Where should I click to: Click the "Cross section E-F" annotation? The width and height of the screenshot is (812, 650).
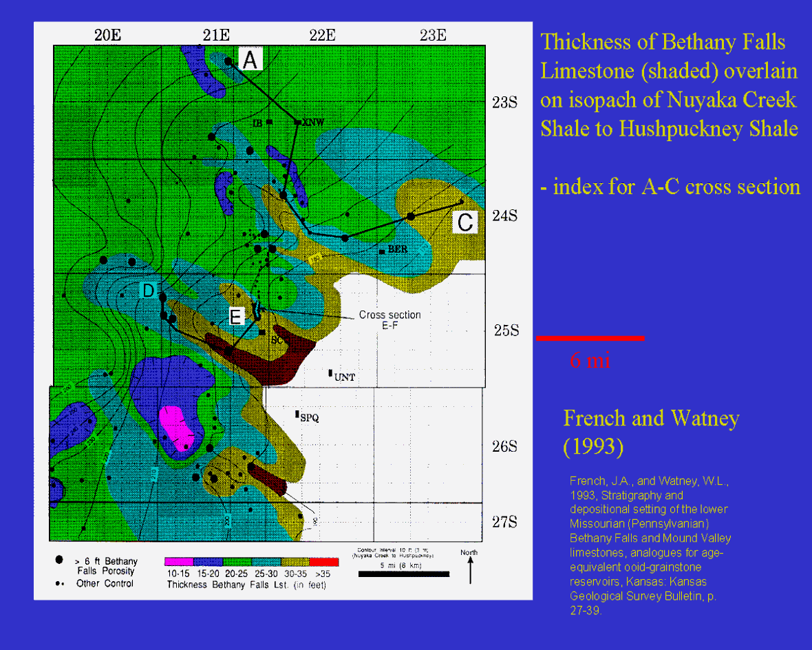pos(390,320)
